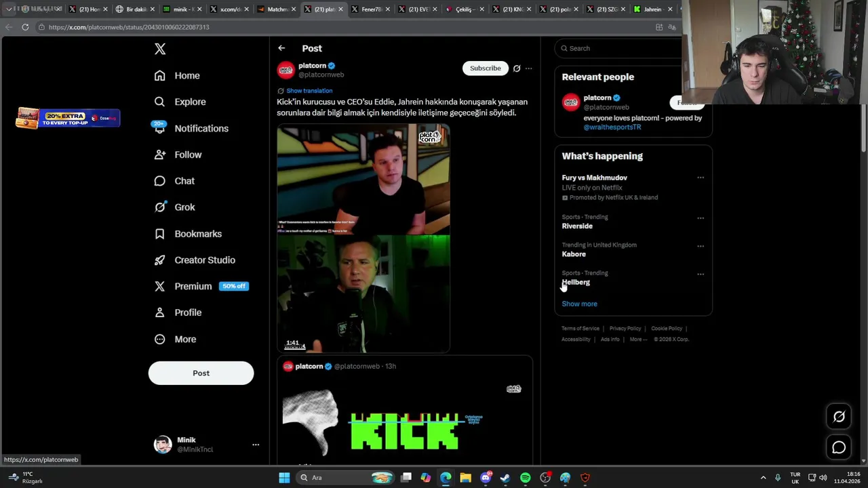Switch to the Çekiliş browser tab
868x488 pixels.
pyautogui.click(x=464, y=9)
